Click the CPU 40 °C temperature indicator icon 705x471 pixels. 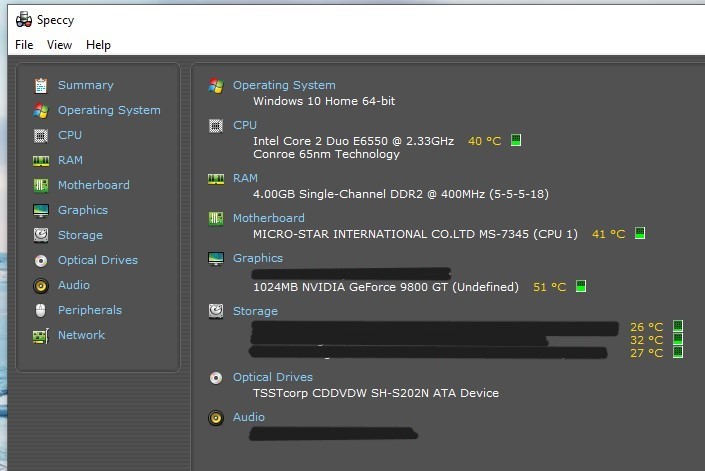click(516, 140)
